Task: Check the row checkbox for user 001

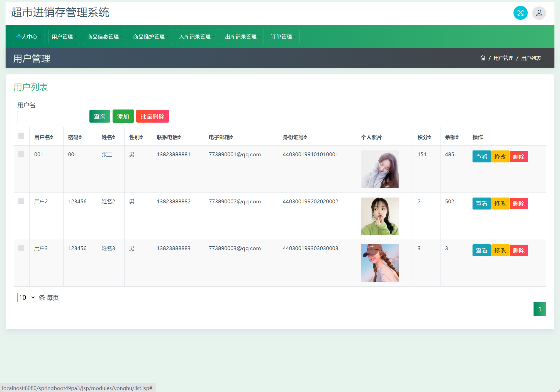Action: tap(21, 154)
